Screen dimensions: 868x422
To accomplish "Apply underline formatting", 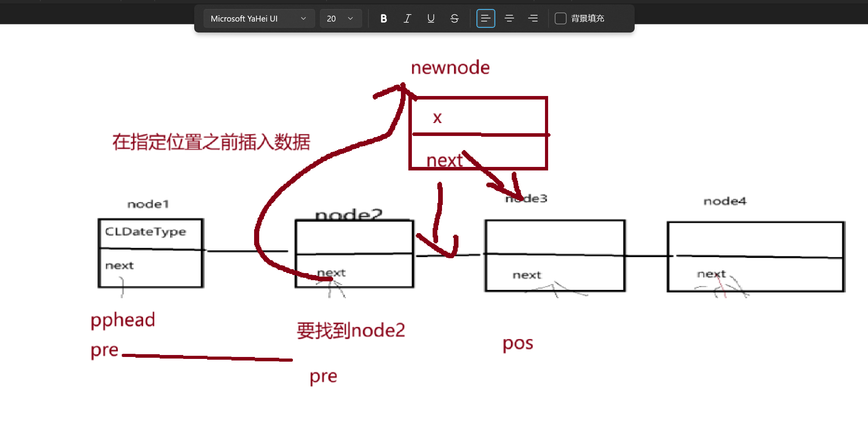I will pos(431,18).
